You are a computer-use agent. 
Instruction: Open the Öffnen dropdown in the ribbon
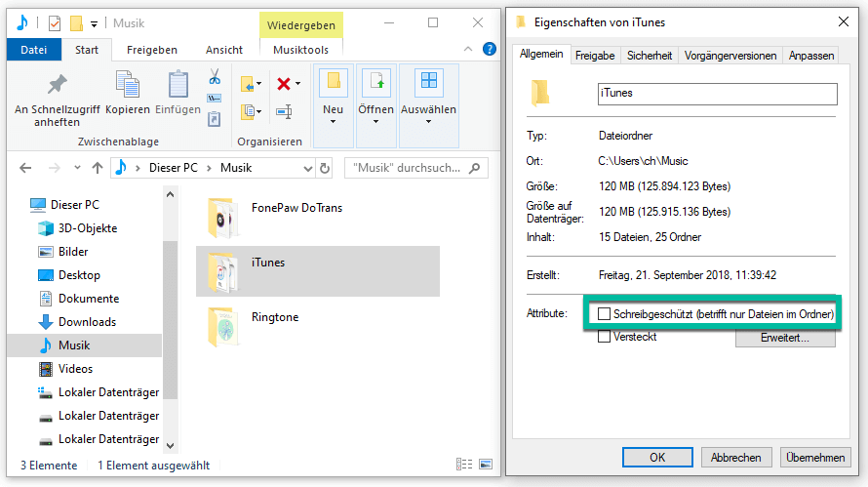coord(375,105)
